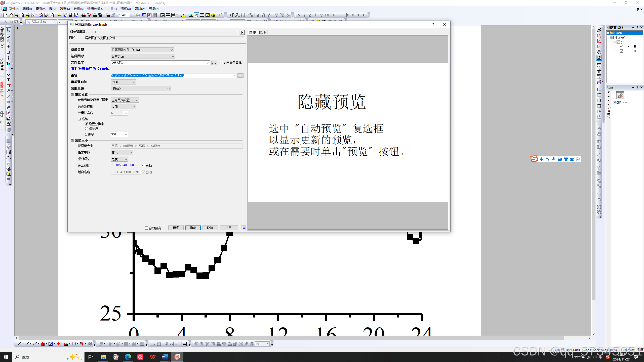Open the 分析(A) menu

[78, 9]
